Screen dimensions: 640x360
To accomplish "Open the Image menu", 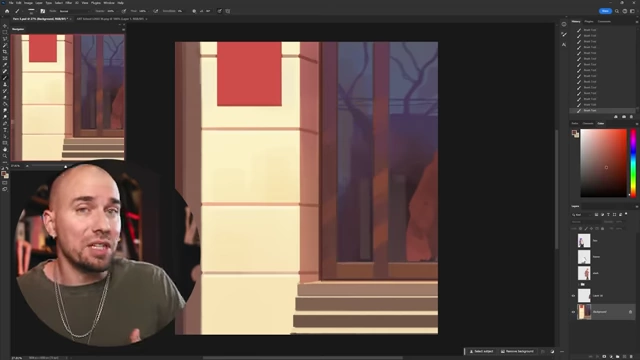I will [28, 3].
